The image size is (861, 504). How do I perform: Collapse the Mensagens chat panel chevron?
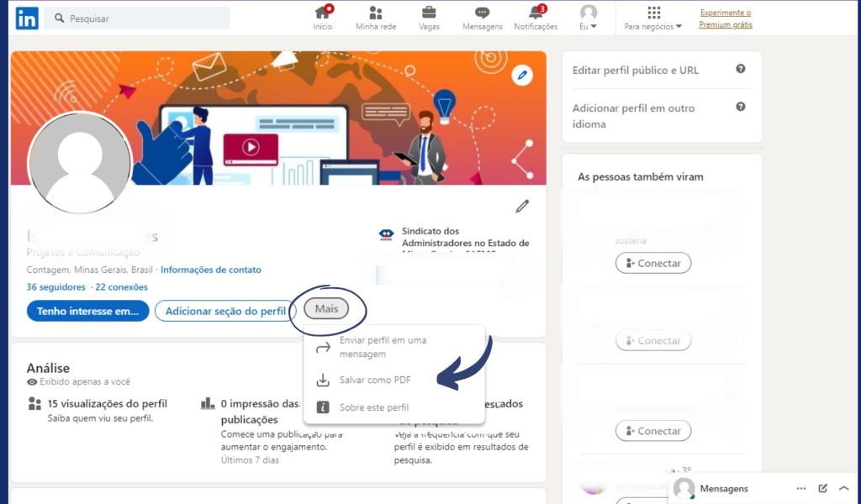coord(844,488)
